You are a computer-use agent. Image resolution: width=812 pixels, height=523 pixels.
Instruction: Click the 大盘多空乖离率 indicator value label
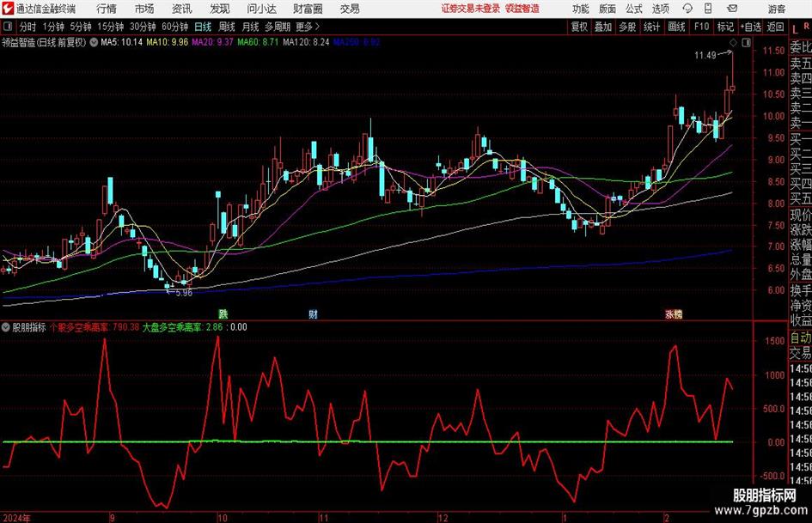pyautogui.click(x=182, y=327)
